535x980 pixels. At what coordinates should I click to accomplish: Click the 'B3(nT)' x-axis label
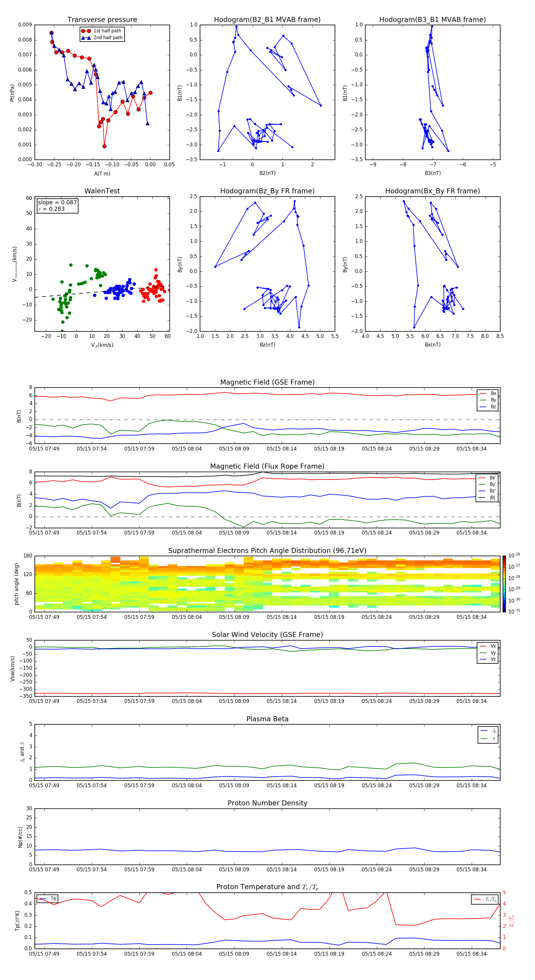pos(432,173)
